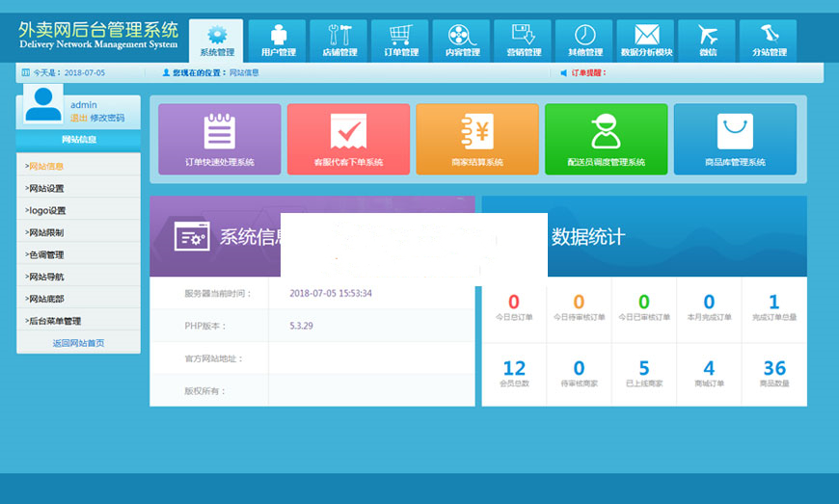
Task: Open the 营销管理 icon tab
Action: tap(524, 40)
